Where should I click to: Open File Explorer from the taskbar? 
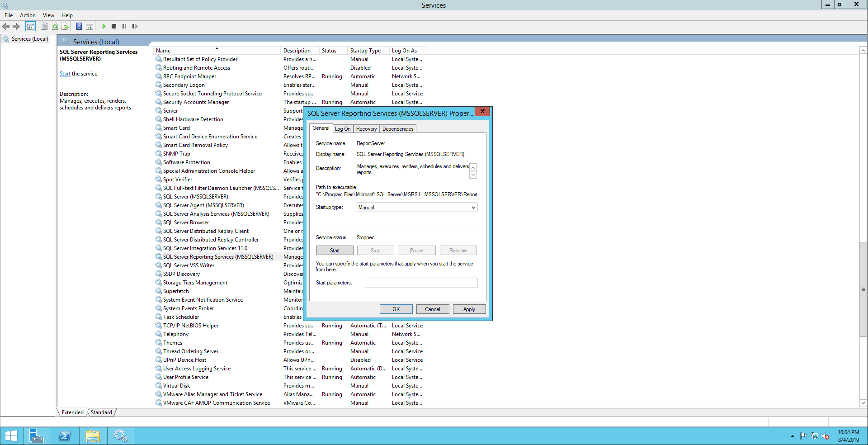tap(93, 436)
